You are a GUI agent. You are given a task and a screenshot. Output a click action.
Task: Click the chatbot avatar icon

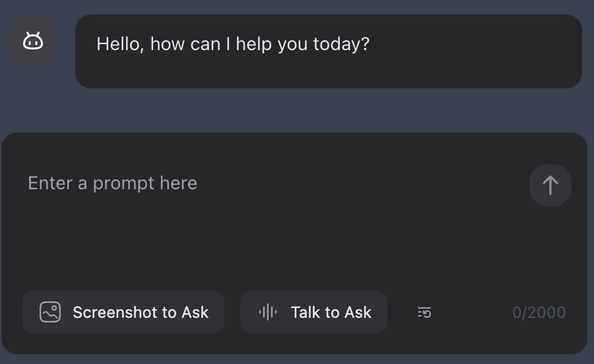(33, 42)
